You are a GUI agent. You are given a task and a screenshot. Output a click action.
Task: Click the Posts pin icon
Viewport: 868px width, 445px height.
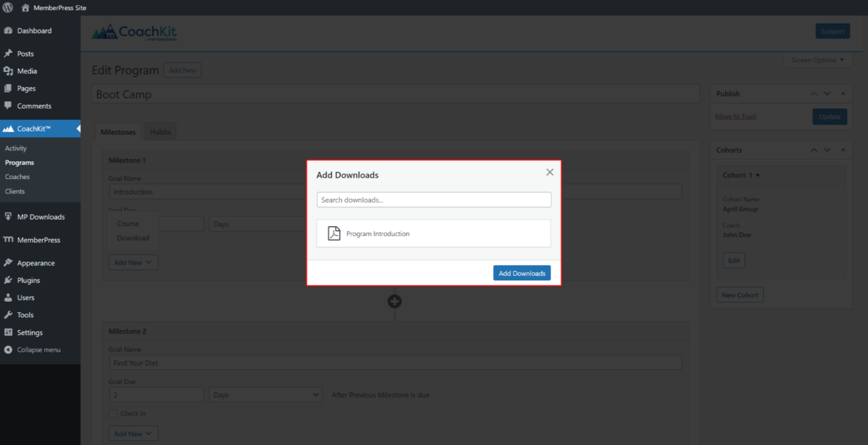(9, 53)
